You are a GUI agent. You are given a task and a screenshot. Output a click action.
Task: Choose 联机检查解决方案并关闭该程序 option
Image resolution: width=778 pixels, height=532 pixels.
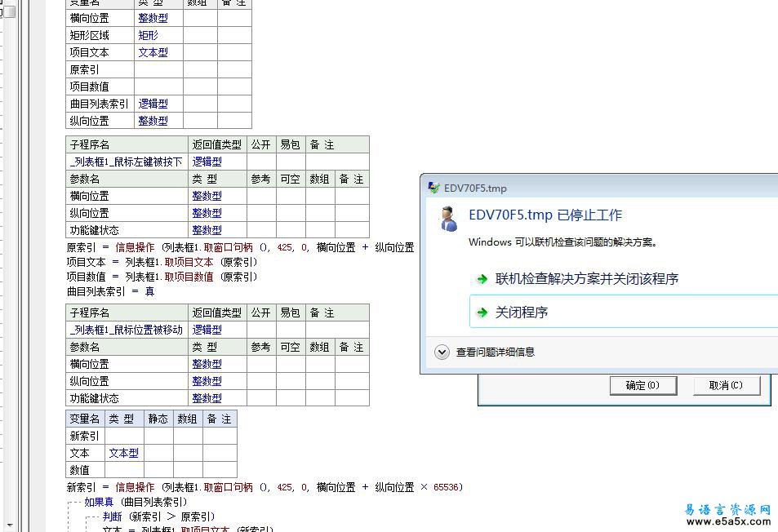(x=586, y=278)
